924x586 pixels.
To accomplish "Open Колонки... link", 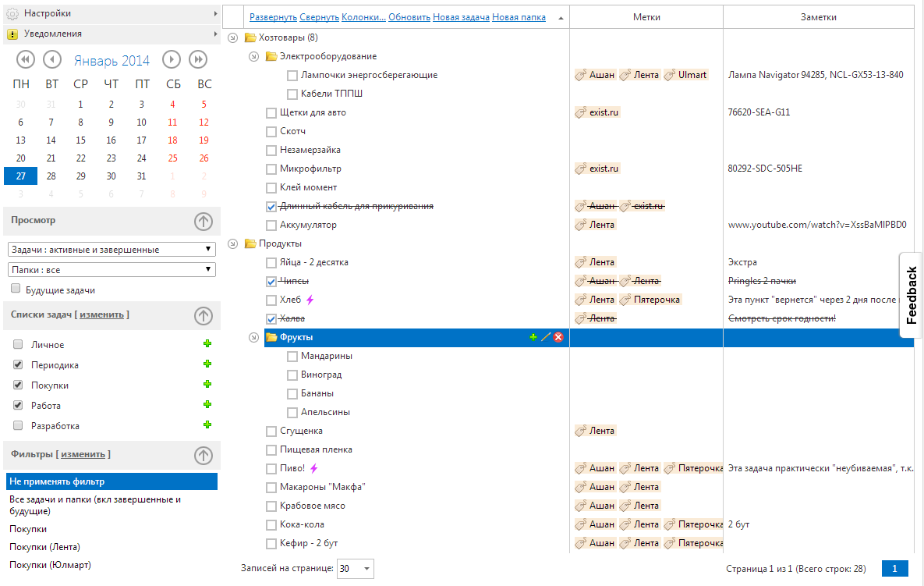I will [363, 17].
